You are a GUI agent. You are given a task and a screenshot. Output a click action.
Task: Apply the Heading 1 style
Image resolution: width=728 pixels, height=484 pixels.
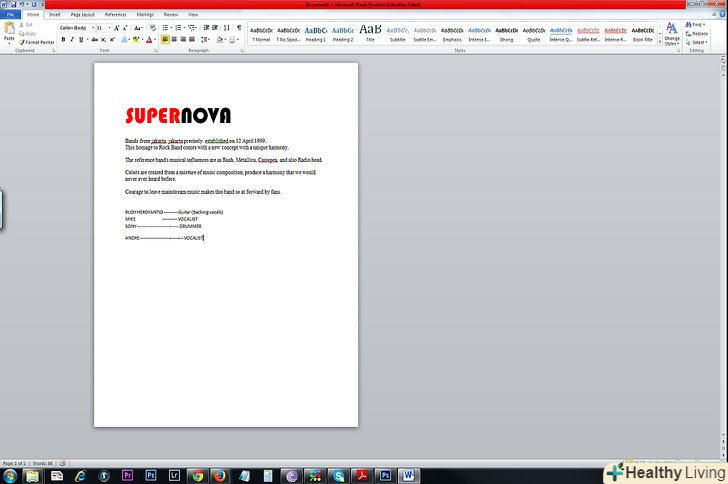coord(316,34)
